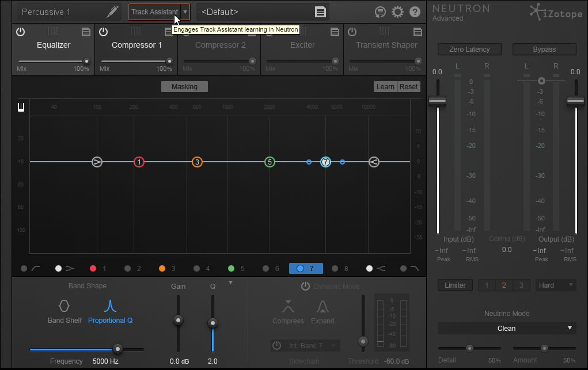Enable the low-pass filter band

404,268
